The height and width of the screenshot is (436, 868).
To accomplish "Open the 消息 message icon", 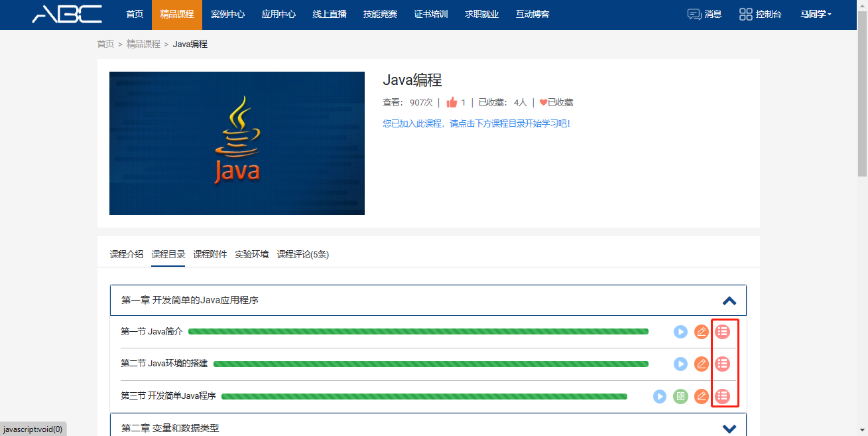I will point(694,14).
